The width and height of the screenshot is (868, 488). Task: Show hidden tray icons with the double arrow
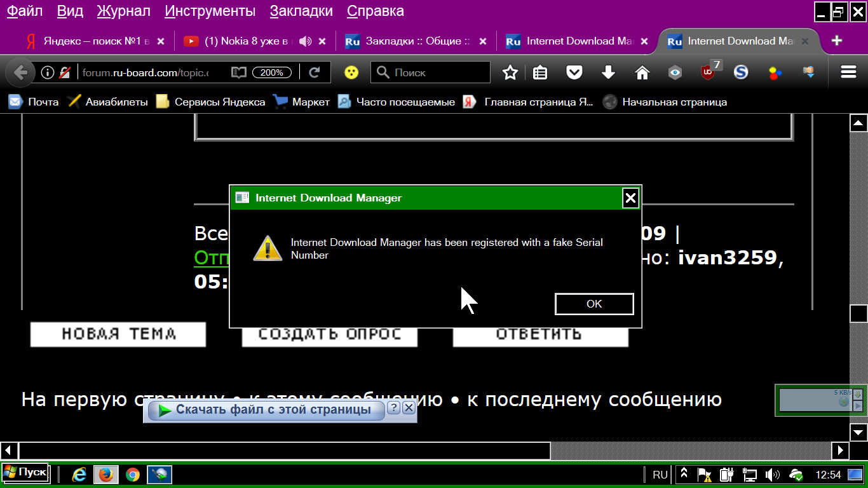click(x=684, y=474)
